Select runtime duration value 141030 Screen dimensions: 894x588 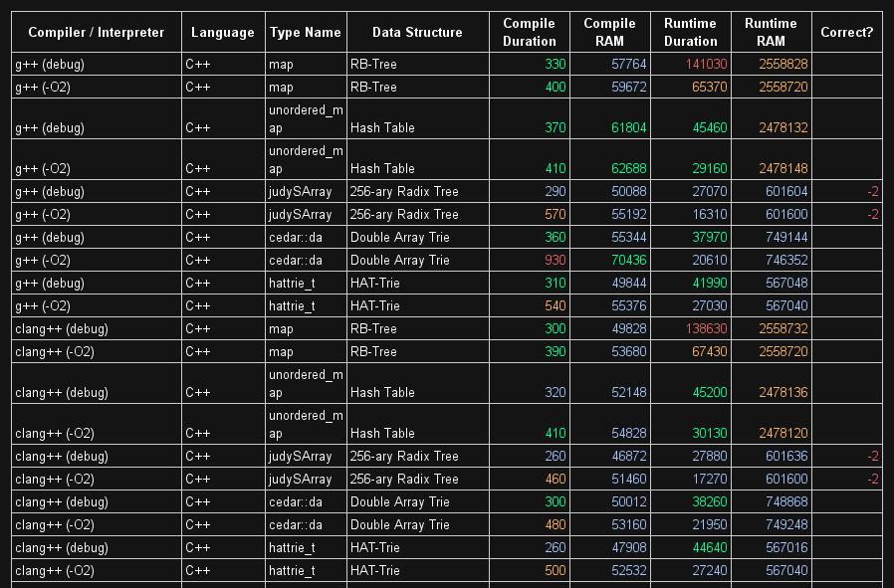tap(707, 64)
